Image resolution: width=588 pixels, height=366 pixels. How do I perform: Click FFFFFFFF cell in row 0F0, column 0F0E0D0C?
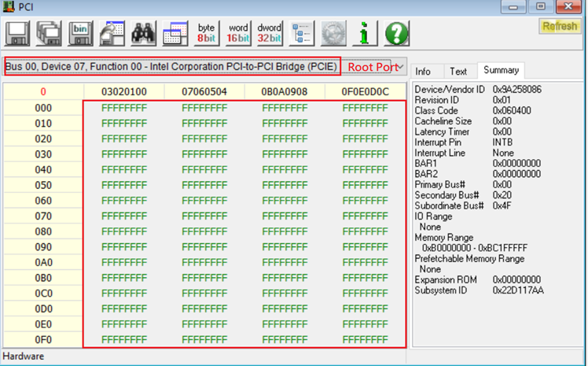click(x=366, y=340)
